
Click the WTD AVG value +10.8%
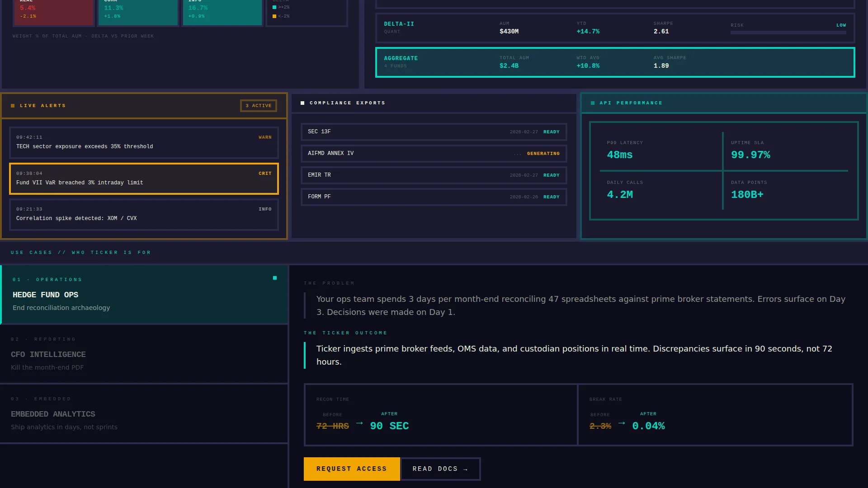588,66
